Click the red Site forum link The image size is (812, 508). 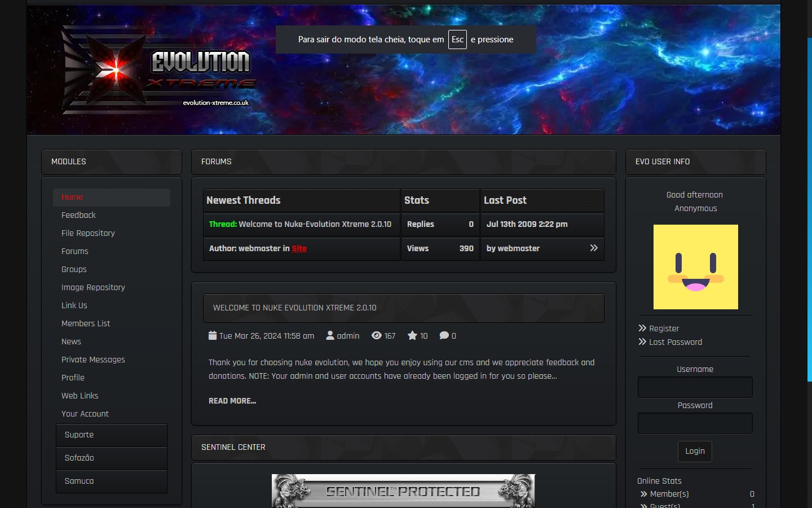(299, 248)
